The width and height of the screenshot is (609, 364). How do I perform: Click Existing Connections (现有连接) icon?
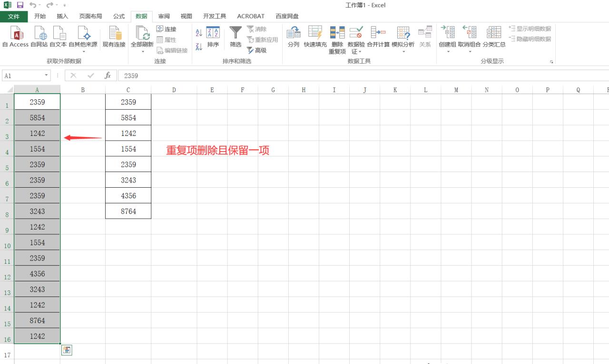click(x=114, y=33)
